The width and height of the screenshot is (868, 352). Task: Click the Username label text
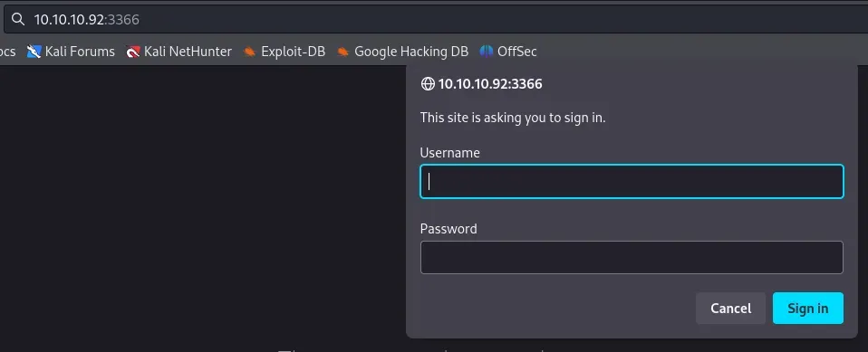(x=450, y=153)
